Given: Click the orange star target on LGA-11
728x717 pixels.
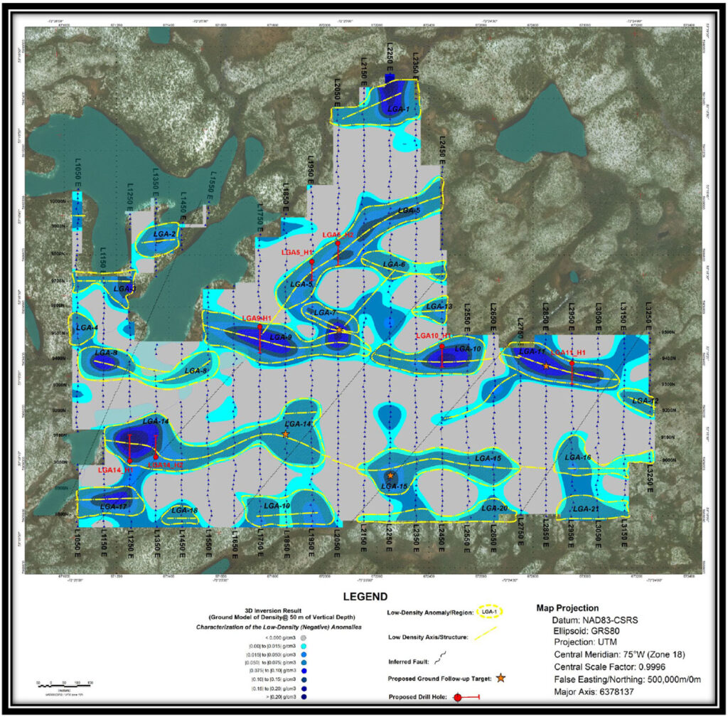Looking at the screenshot, I should pyautogui.click(x=546, y=366).
